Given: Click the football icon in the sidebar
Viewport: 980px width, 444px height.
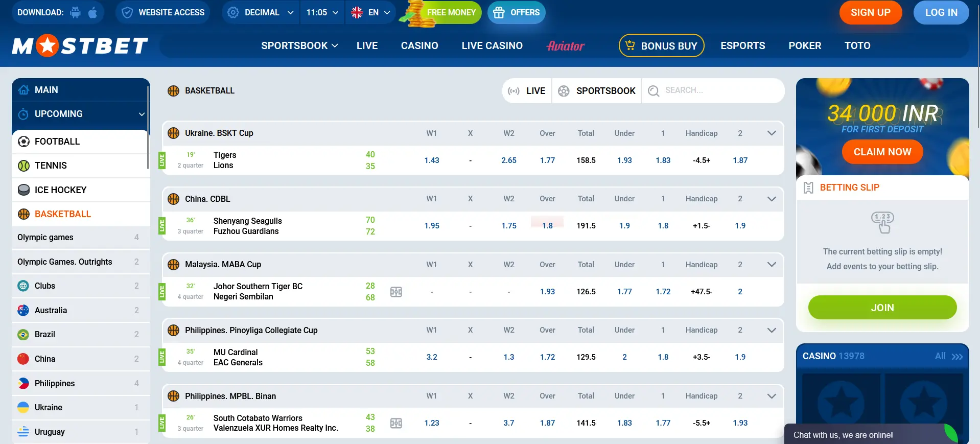Looking at the screenshot, I should (24, 142).
